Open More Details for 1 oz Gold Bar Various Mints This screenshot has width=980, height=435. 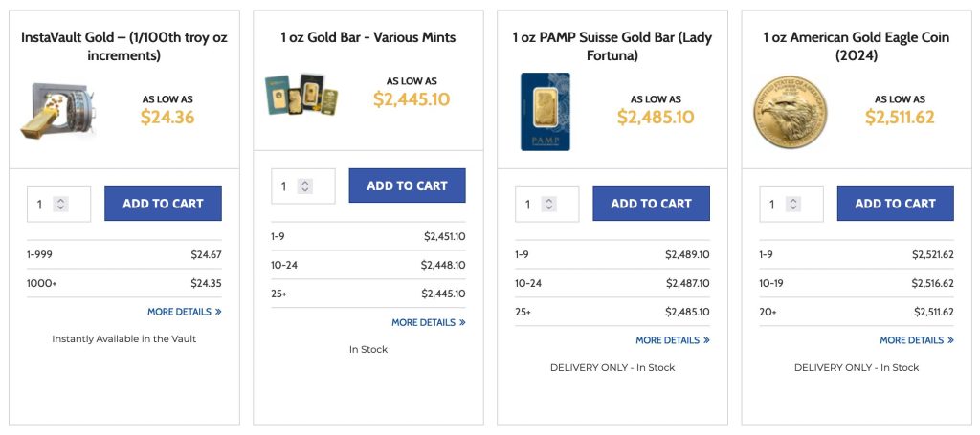(x=428, y=322)
